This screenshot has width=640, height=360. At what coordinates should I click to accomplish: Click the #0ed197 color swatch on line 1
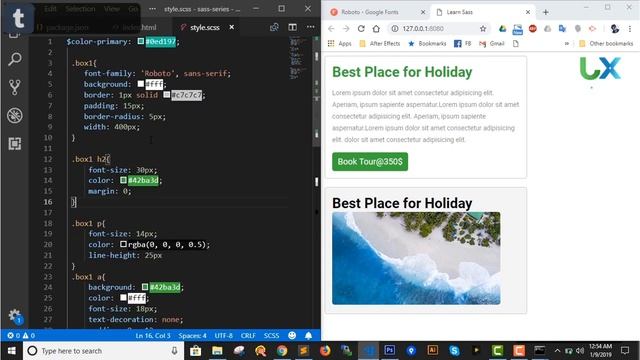tap(141, 41)
